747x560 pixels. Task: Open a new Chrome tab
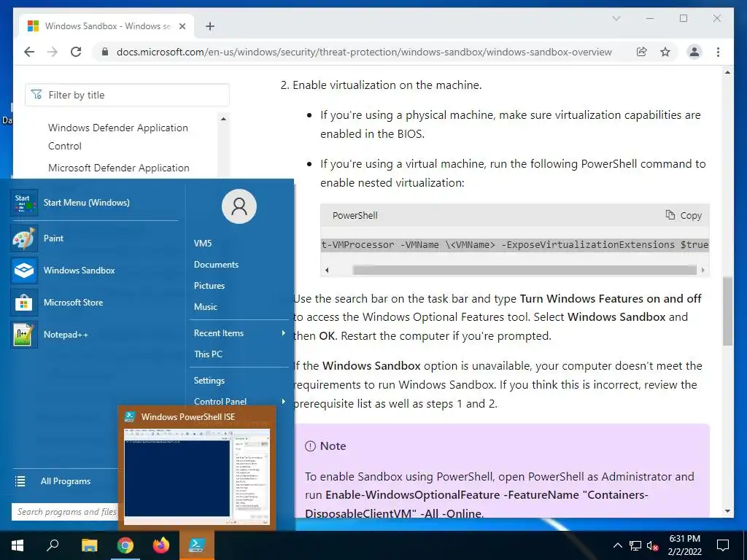click(210, 26)
